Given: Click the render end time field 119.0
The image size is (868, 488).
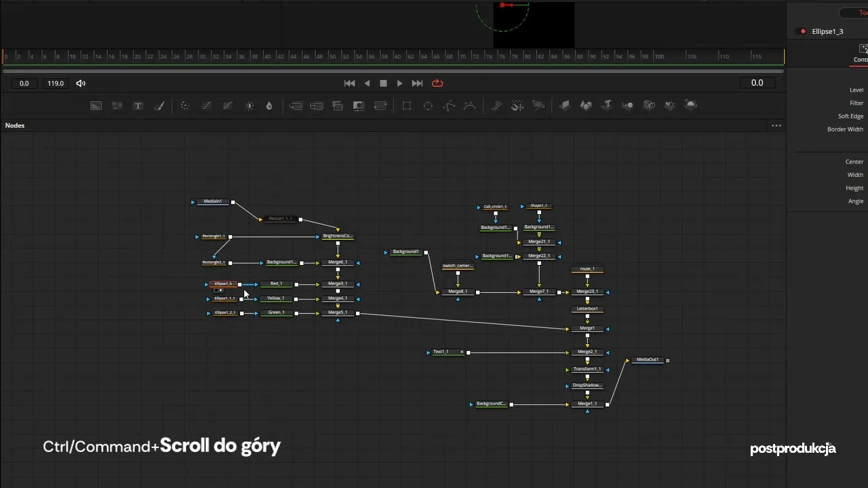Looking at the screenshot, I should pos(55,83).
